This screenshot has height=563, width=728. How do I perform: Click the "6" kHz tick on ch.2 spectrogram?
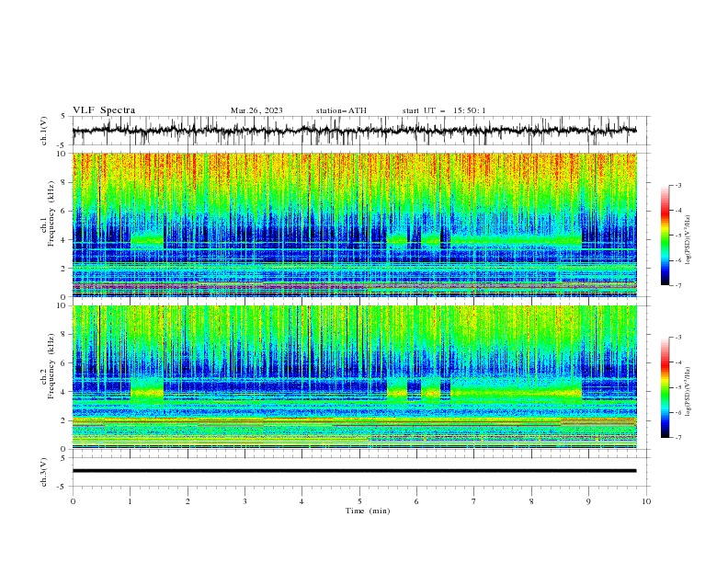tap(64, 363)
